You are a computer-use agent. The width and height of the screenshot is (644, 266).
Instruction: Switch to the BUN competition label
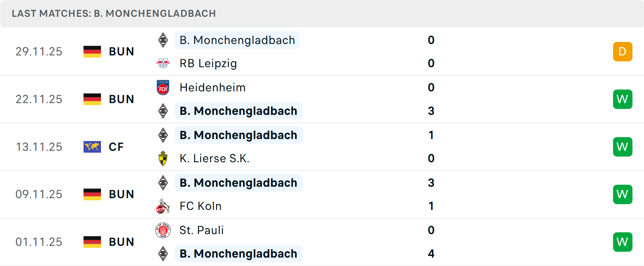click(x=121, y=51)
